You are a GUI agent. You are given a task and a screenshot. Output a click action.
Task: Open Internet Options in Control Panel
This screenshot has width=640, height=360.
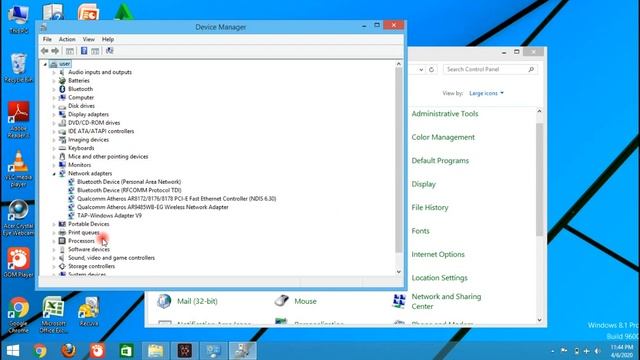coord(438,254)
